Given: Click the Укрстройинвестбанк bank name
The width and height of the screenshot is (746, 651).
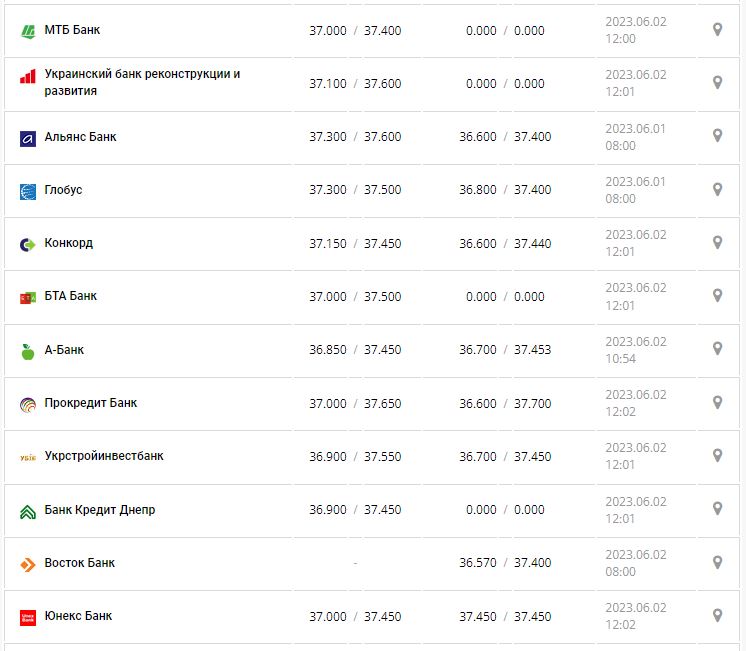Looking at the screenshot, I should [x=104, y=456].
